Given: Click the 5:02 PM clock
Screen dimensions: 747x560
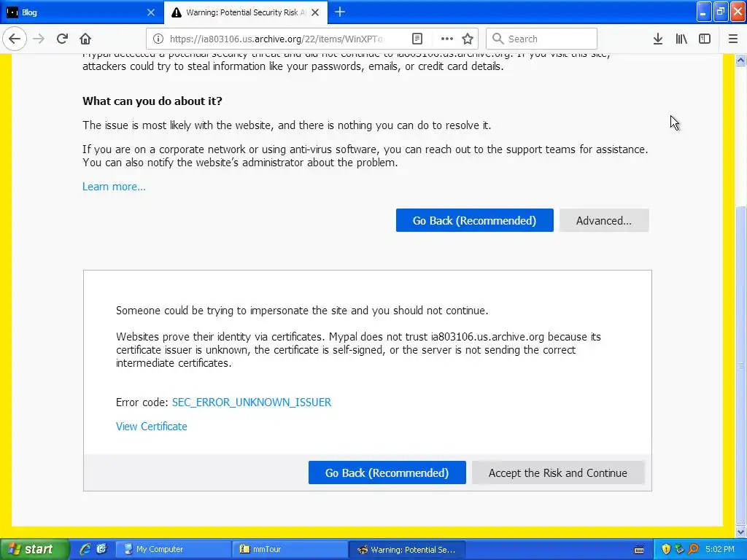Looking at the screenshot, I should (720, 550).
